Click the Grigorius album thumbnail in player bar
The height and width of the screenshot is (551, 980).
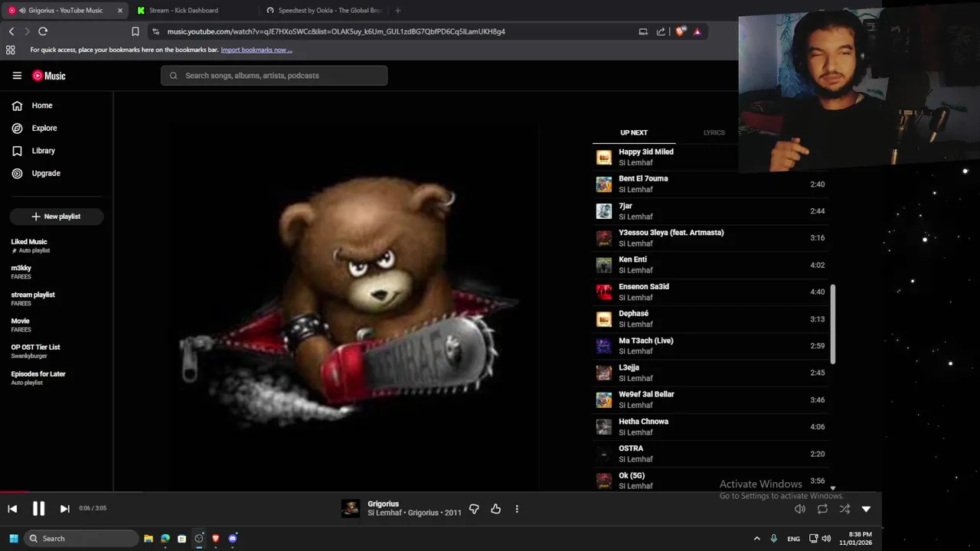351,509
